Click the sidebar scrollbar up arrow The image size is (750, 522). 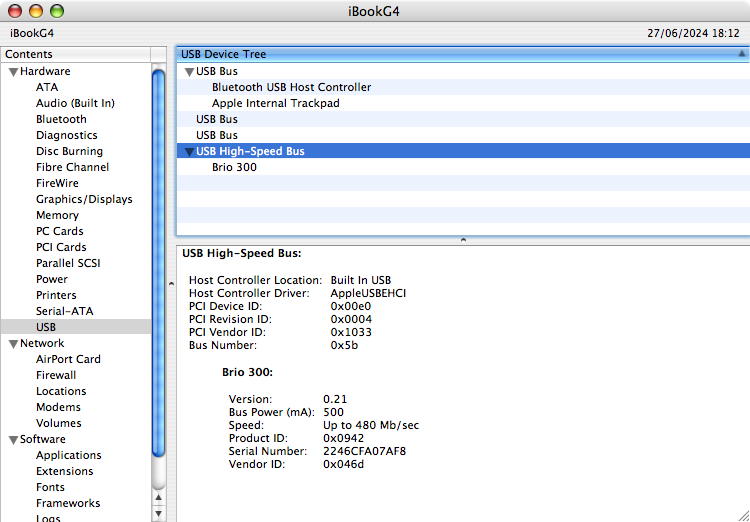159,498
